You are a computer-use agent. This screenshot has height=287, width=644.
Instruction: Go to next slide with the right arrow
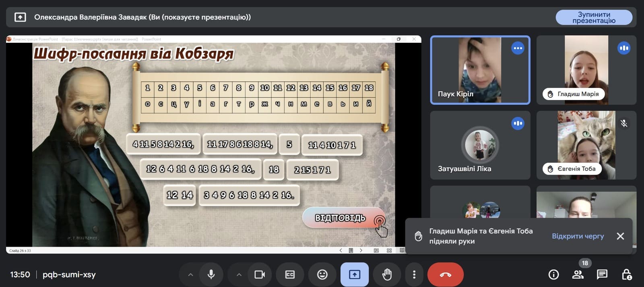point(361,250)
